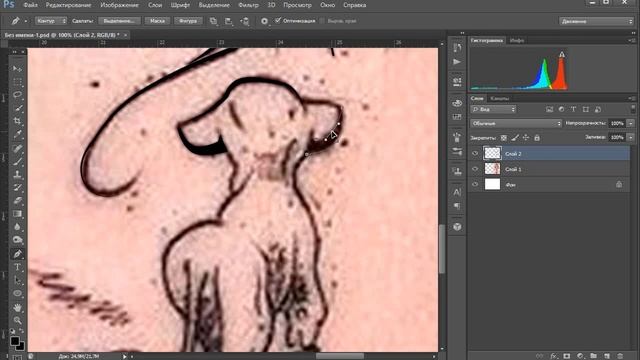The width and height of the screenshot is (640, 360).
Task: Select the Move tool
Action: [x=17, y=69]
